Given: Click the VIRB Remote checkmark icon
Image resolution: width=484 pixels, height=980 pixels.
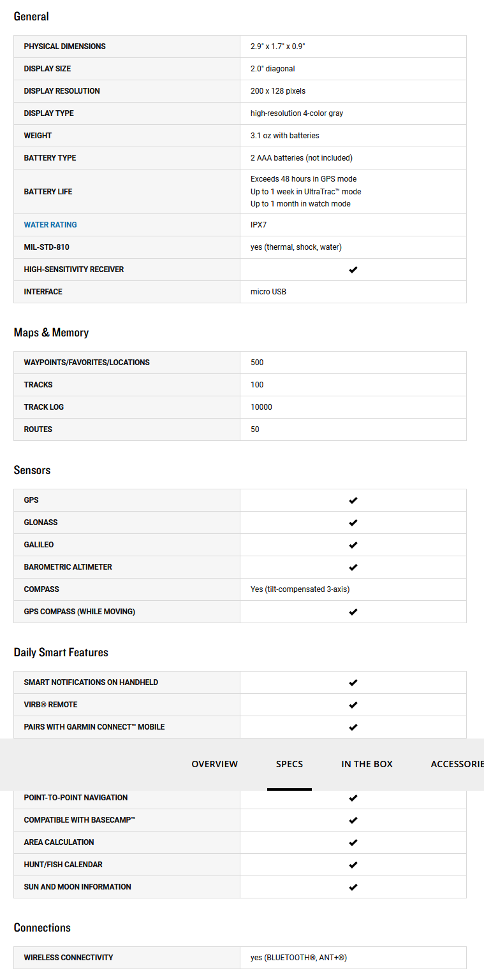Looking at the screenshot, I should (353, 705).
